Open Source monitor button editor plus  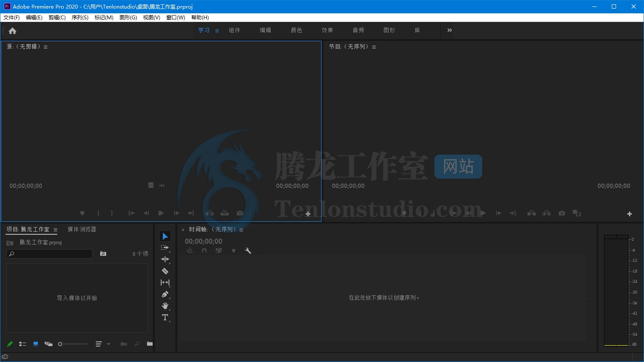[x=308, y=214]
